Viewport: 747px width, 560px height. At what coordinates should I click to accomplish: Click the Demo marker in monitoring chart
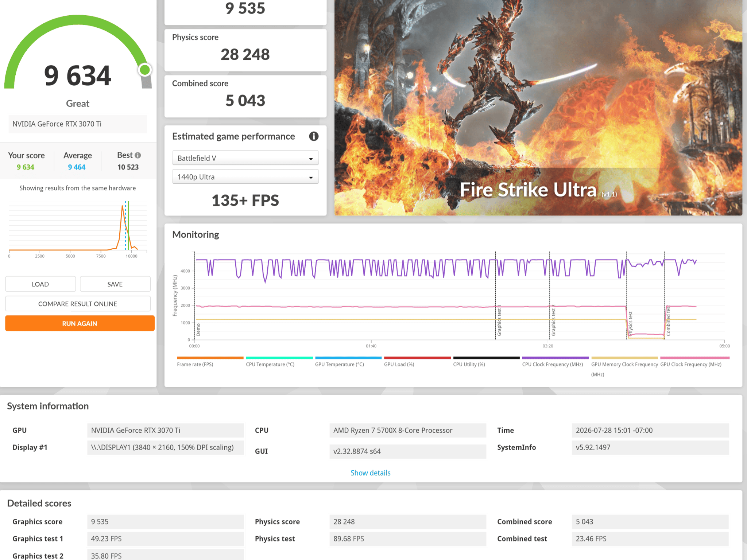[x=198, y=330]
